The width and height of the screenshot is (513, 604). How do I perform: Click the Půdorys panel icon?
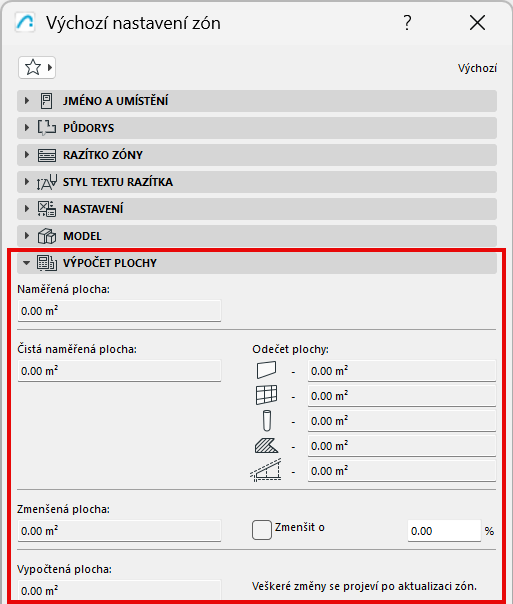pyautogui.click(x=47, y=128)
